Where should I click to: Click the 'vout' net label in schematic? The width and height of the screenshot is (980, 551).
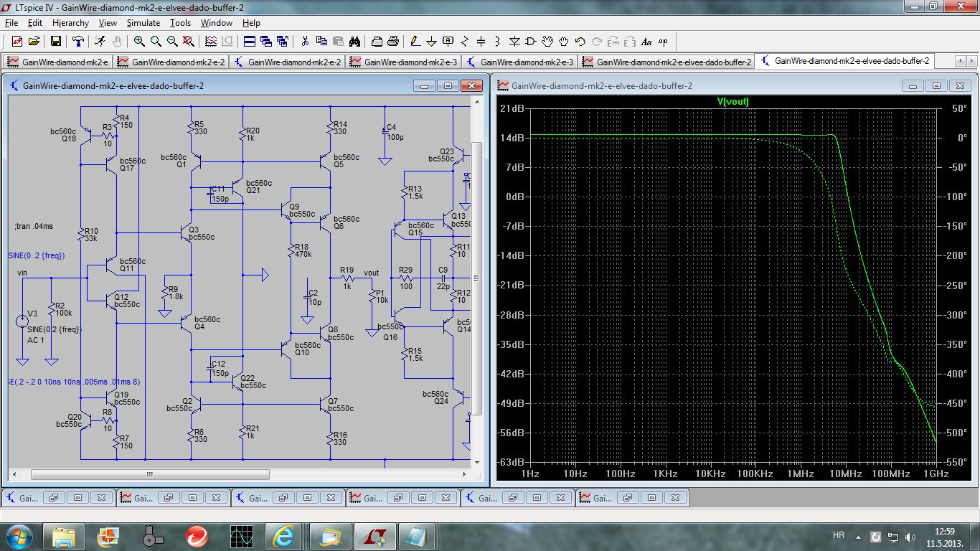(x=371, y=273)
